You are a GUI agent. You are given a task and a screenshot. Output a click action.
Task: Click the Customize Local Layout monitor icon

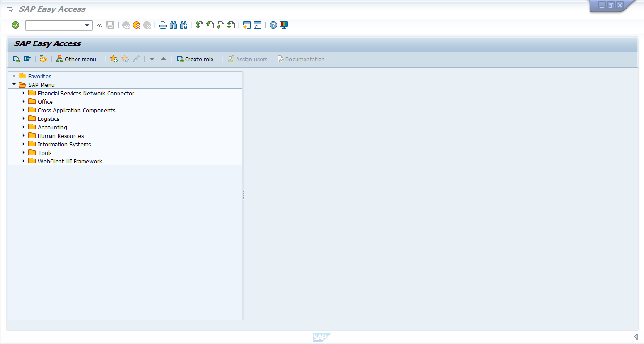pos(284,25)
